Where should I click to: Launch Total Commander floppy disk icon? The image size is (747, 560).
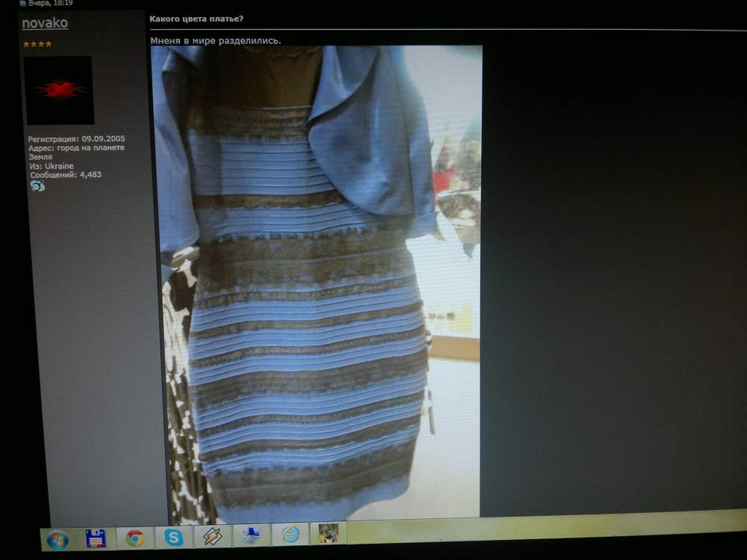tap(96, 538)
